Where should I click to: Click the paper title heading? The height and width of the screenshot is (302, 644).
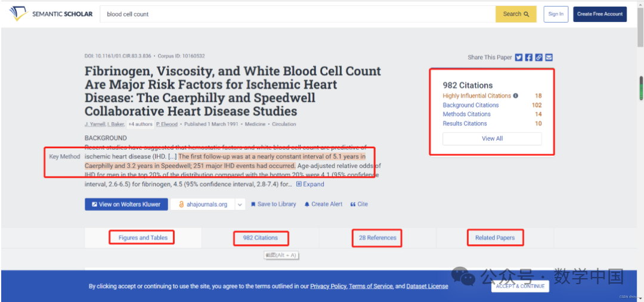coord(233,91)
